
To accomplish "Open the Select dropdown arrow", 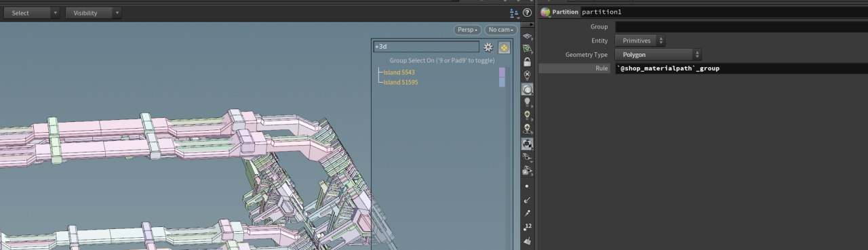I will 55,13.
